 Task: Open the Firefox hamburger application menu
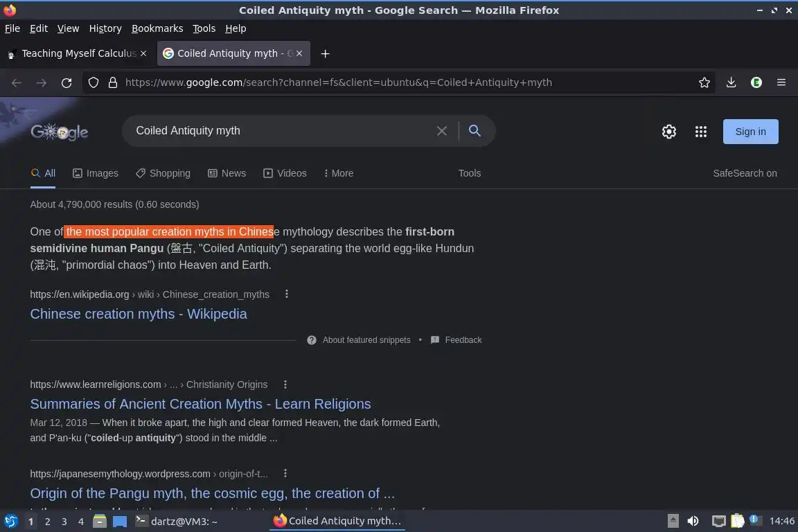coord(781,82)
